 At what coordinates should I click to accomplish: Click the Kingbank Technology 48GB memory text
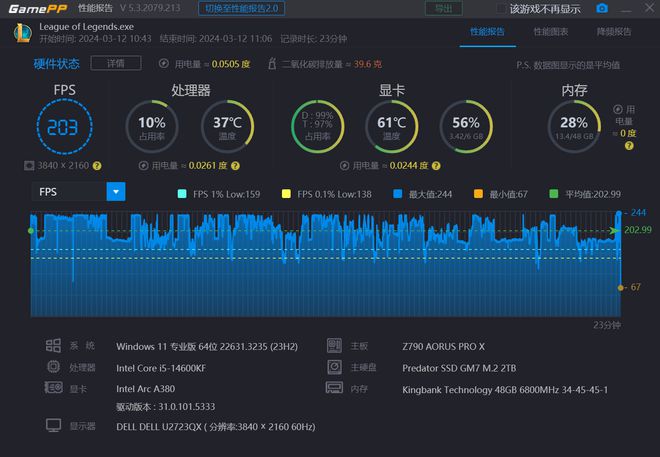pyautogui.click(x=505, y=390)
